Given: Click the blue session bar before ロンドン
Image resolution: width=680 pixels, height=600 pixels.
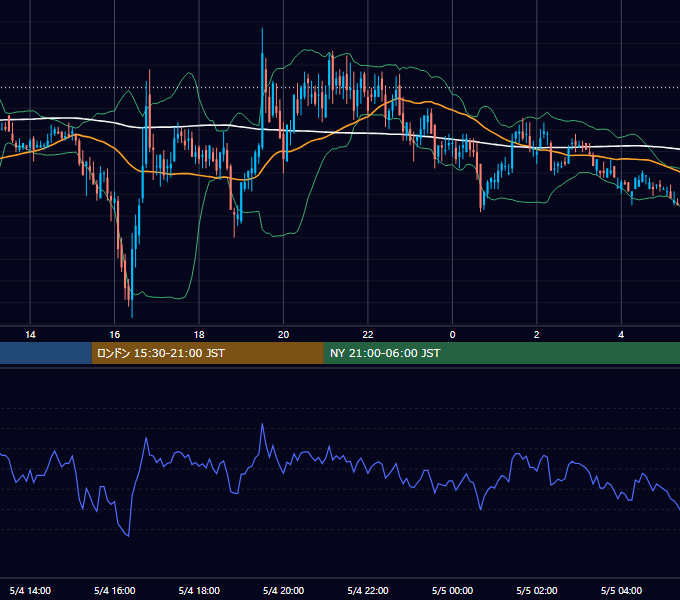Looking at the screenshot, I should (46, 353).
